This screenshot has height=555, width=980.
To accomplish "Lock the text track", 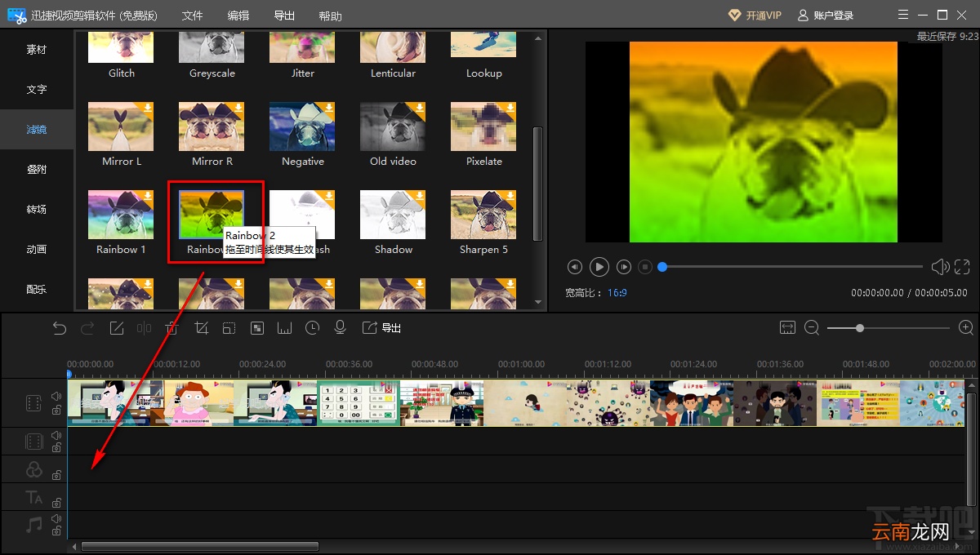I will [x=56, y=502].
